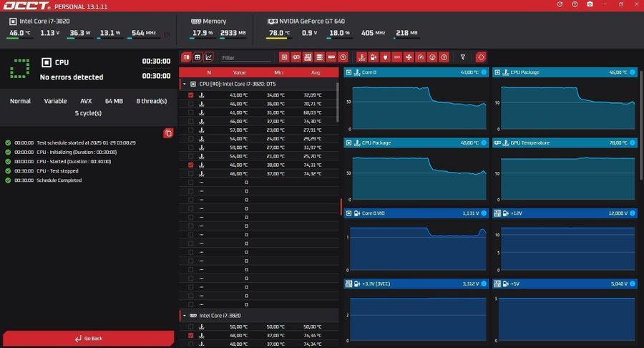The width and height of the screenshot is (644, 348).
Task: Switch to the graph-only view icon
Action: [x=209, y=57]
